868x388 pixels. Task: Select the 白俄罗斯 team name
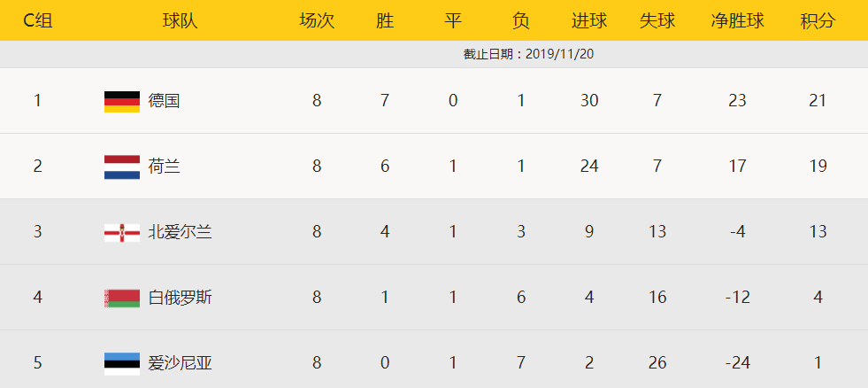pos(180,298)
